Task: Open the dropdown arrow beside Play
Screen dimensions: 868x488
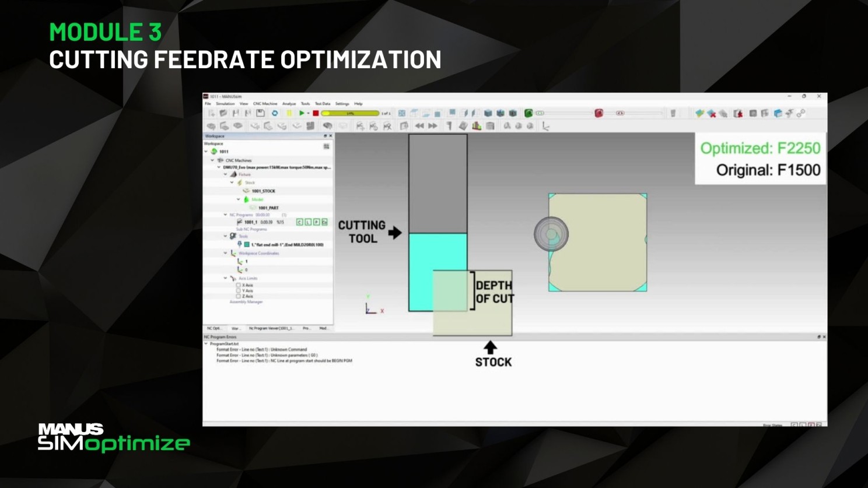Action: pos(308,114)
